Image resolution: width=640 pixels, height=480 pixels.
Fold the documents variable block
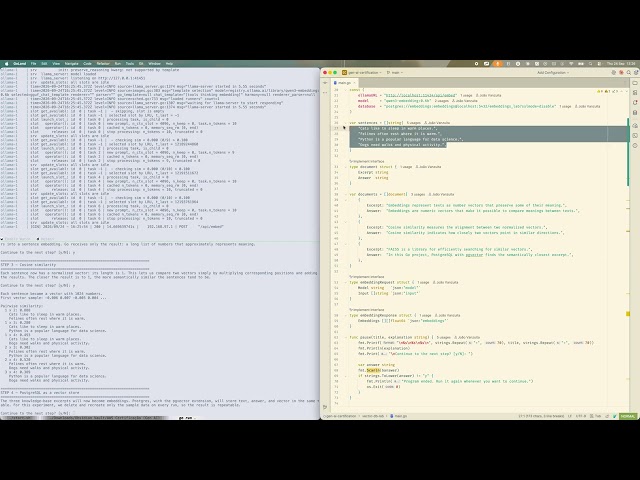[x=346, y=194]
